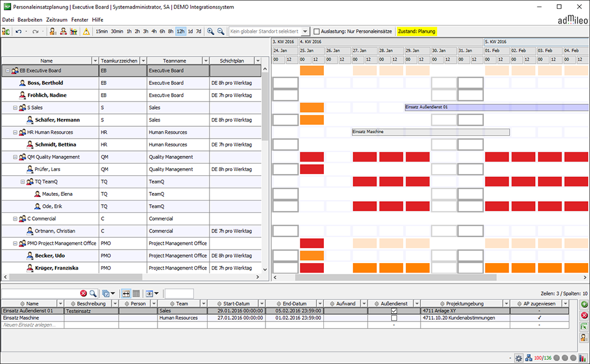This screenshot has height=364, width=590.
Task: Open the global Standort dropdown
Action: pyautogui.click(x=305, y=32)
